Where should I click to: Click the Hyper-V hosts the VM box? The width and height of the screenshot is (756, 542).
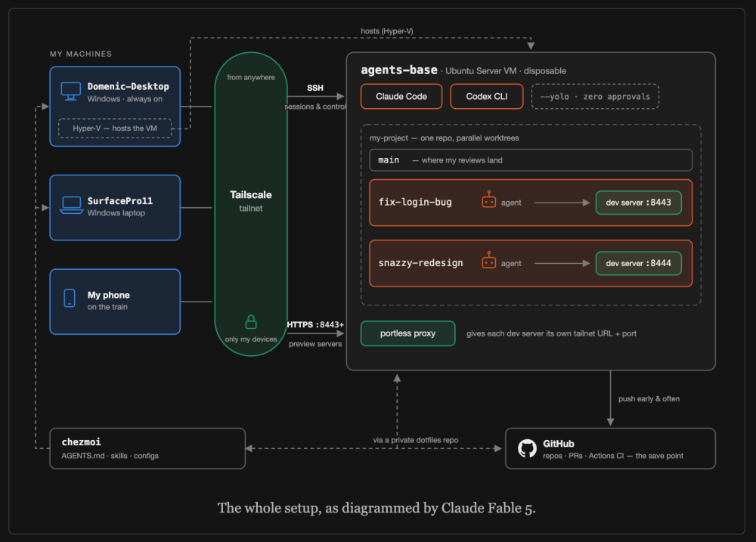(115, 129)
